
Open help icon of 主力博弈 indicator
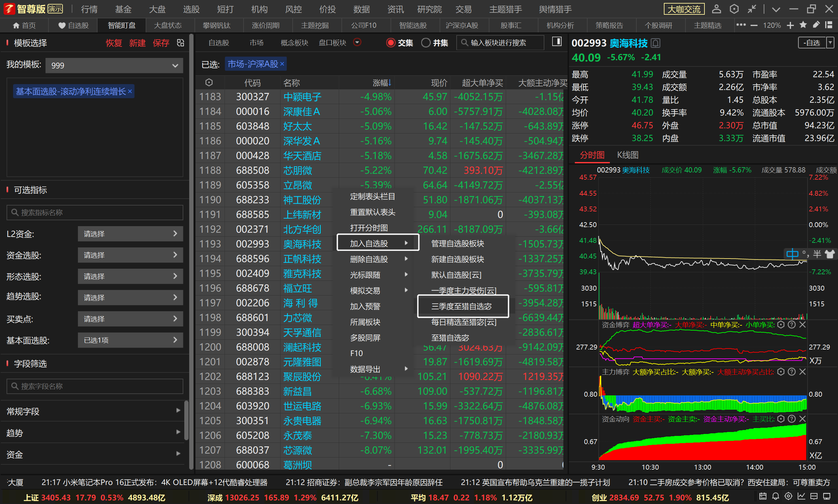[x=792, y=372]
